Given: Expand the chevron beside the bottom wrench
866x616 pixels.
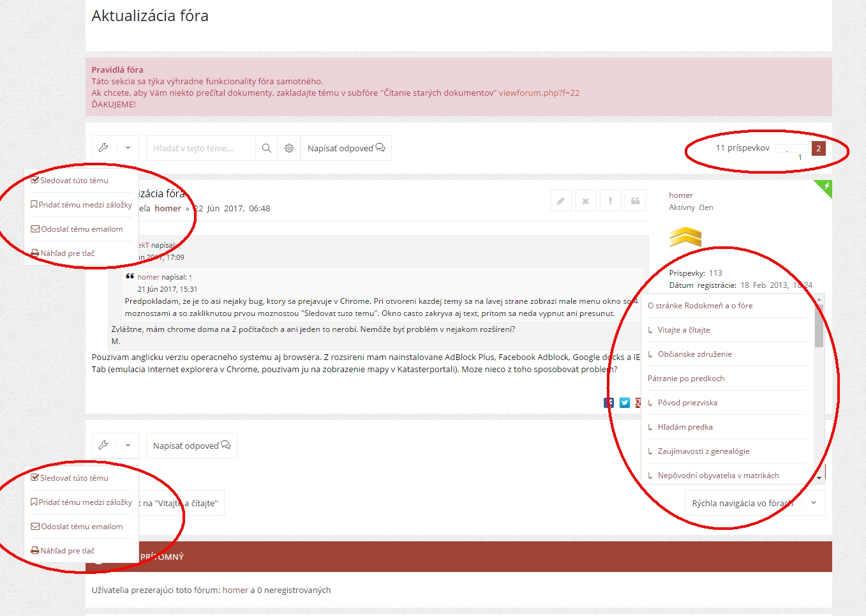Looking at the screenshot, I should pos(128,446).
